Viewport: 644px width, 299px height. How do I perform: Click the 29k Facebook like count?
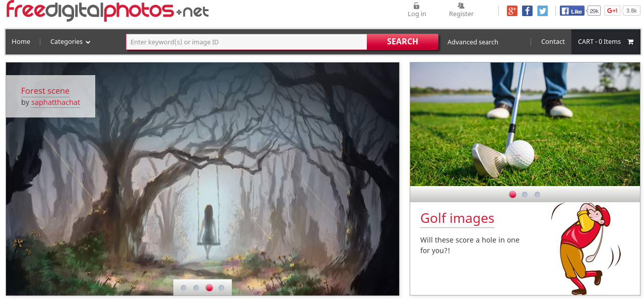[x=594, y=11]
